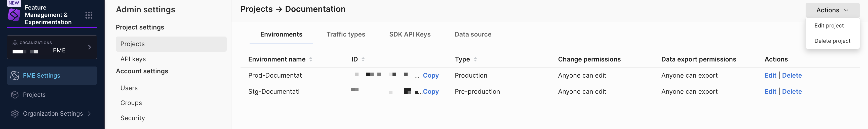The image size is (868, 129).
Task: Sort environments by ID column
Action: (363, 59)
